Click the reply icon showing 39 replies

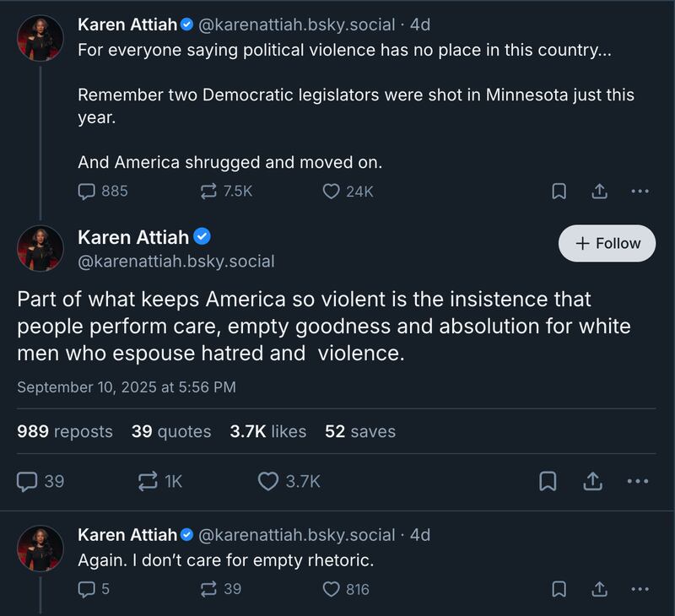coord(28,482)
